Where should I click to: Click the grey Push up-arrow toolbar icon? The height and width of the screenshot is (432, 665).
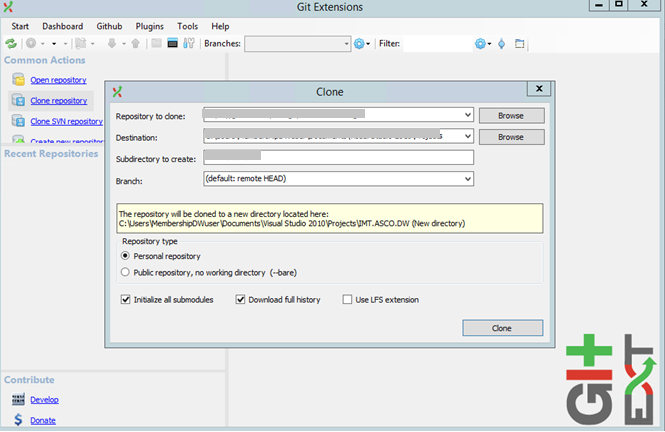(x=136, y=43)
